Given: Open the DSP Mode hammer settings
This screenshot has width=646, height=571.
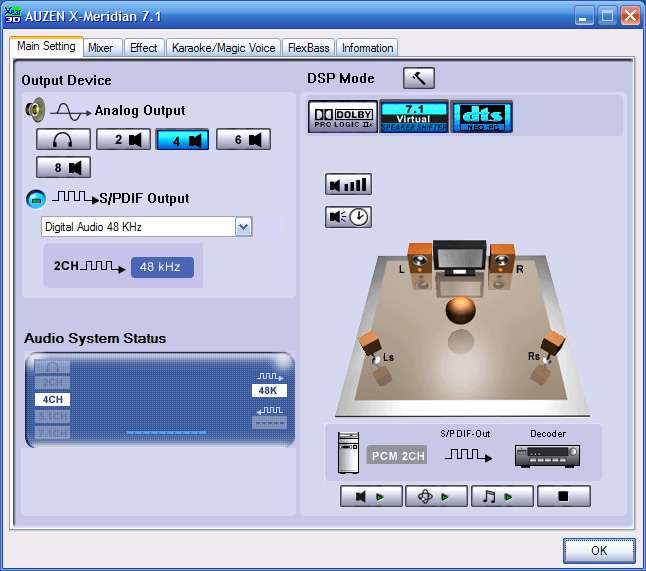Looking at the screenshot, I should click(x=419, y=78).
